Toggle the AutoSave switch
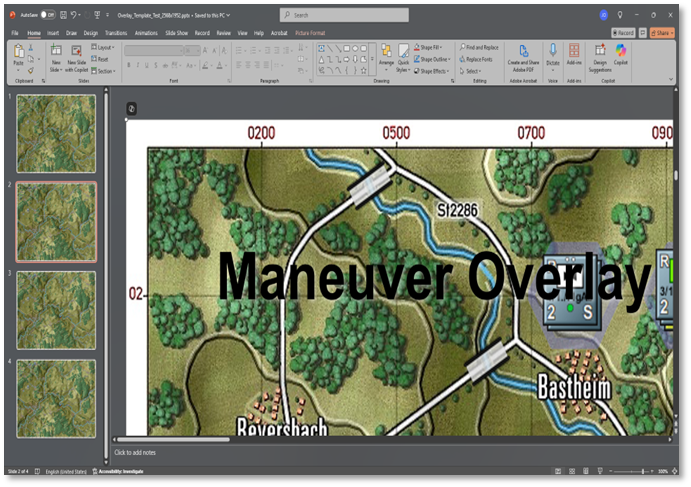The image size is (691, 487). [x=46, y=15]
